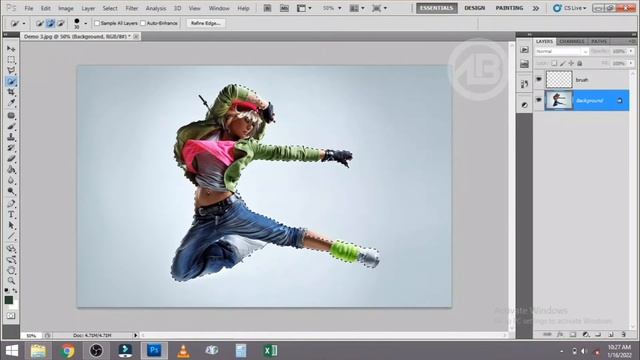Open the brush size picker dropdown
The width and height of the screenshot is (640, 360).
coord(86,23)
